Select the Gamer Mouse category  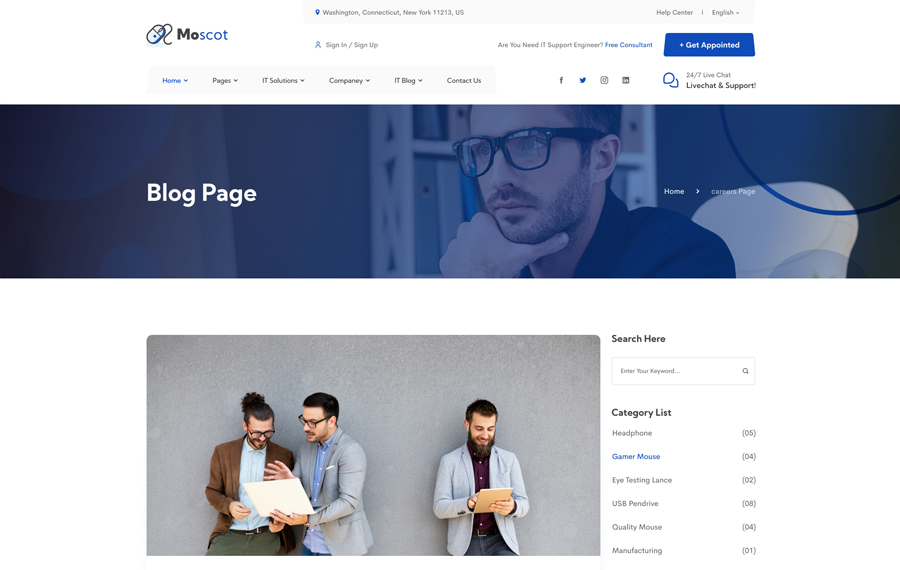636,457
